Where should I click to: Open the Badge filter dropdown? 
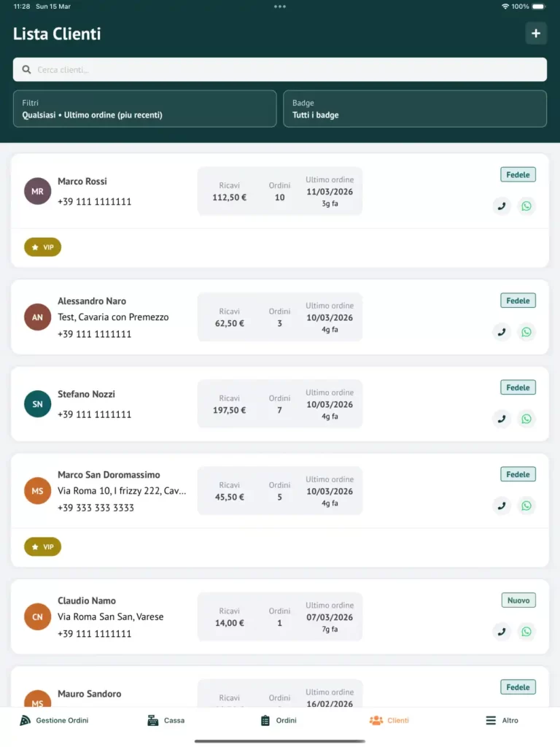click(x=415, y=109)
